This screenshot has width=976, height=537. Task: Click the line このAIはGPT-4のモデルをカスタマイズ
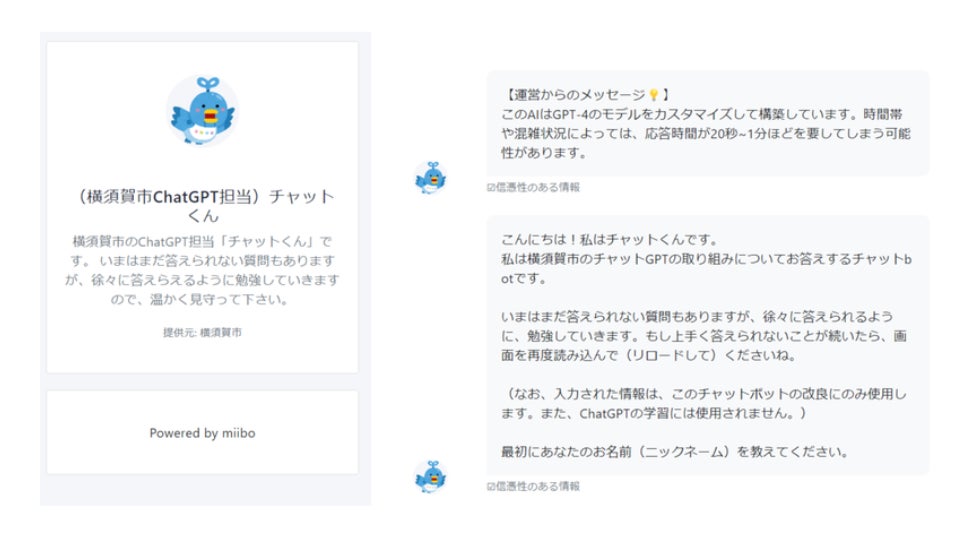[702, 114]
